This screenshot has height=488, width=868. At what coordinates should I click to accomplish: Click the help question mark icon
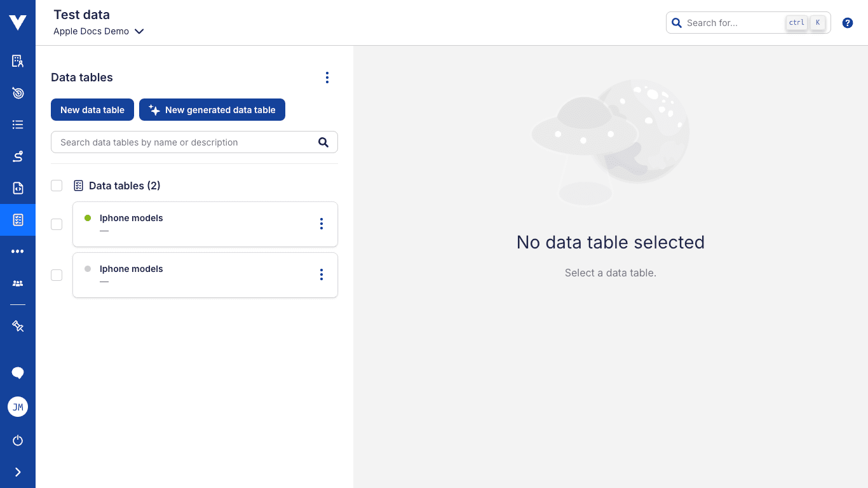pyautogui.click(x=848, y=22)
